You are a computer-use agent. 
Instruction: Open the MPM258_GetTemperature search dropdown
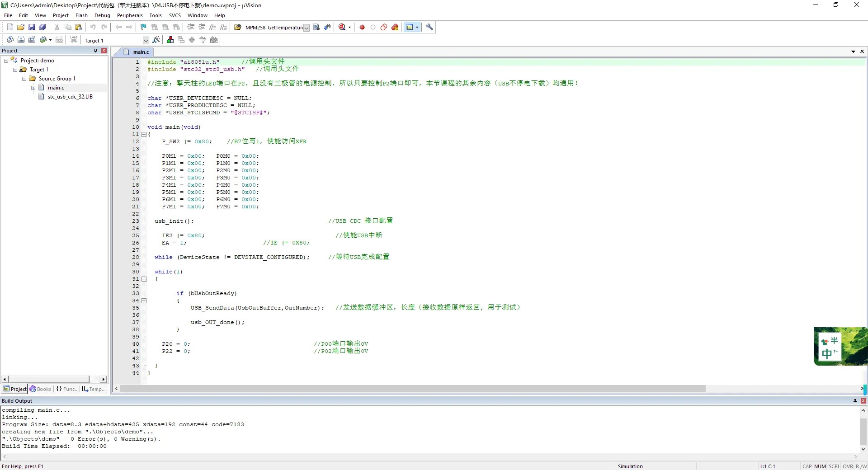(307, 28)
